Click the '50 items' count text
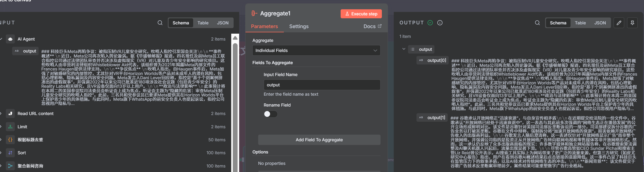Screen dimensions: 644x172 (x=217, y=140)
